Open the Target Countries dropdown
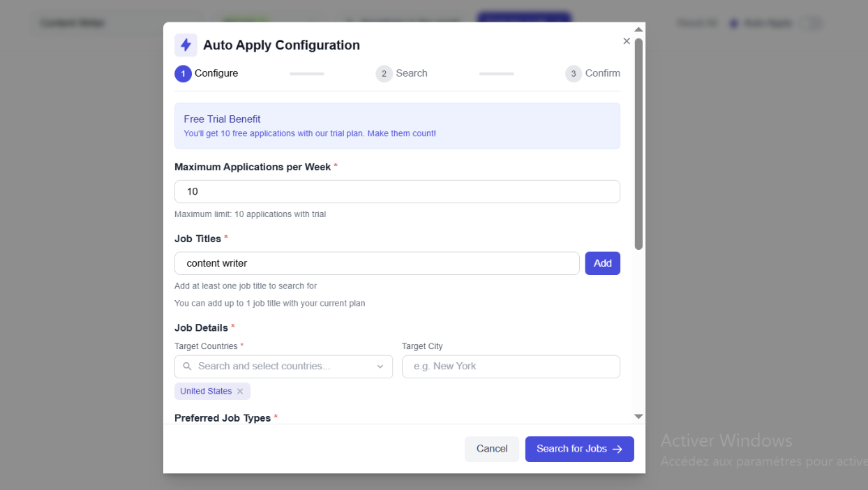868x490 pixels. [380, 366]
